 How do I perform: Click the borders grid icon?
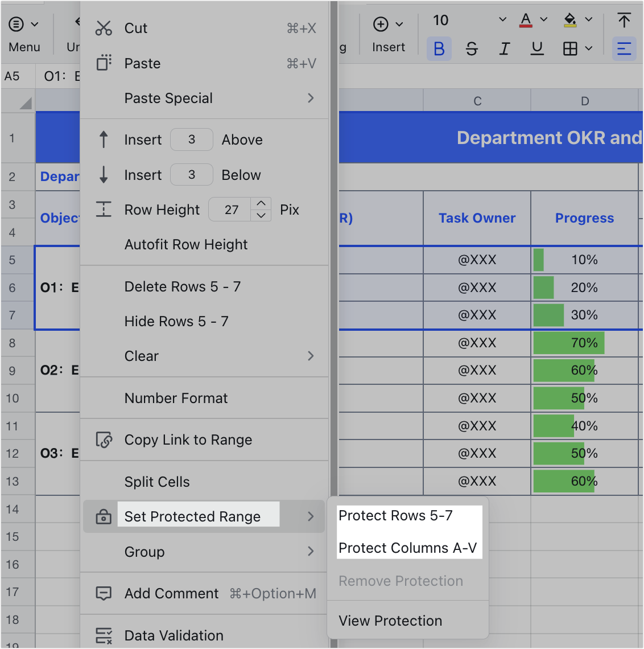tap(570, 49)
